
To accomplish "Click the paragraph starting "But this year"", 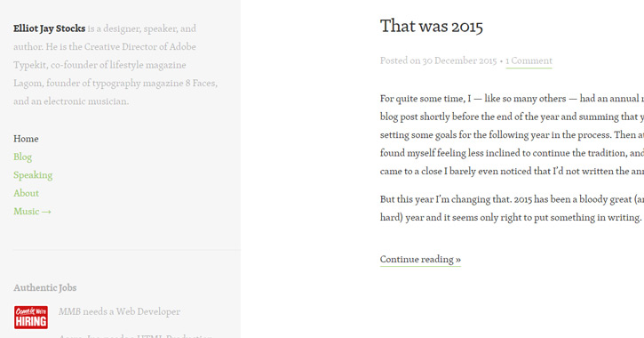I will [x=512, y=208].
